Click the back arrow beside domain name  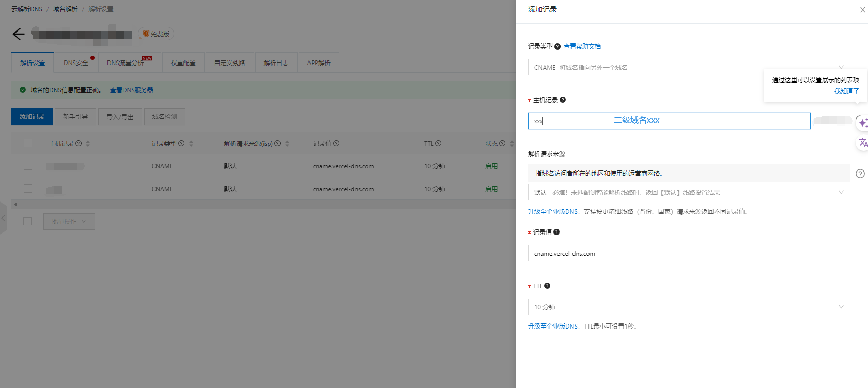pyautogui.click(x=19, y=34)
